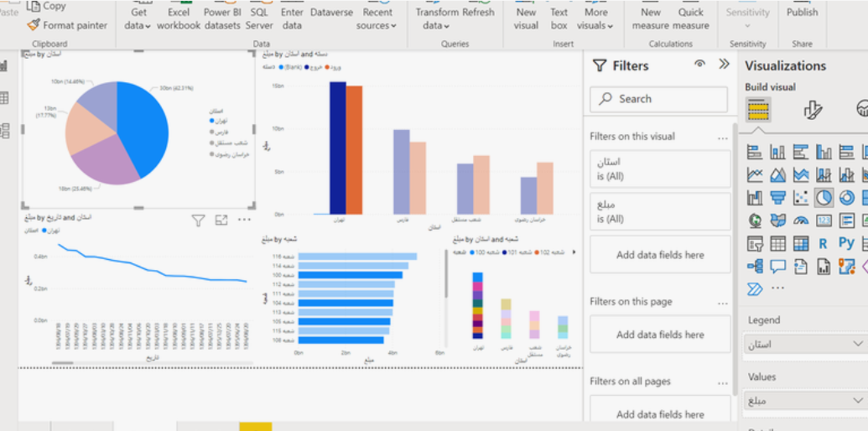This screenshot has width=868, height=431.
Task: Select the area chart visual
Action: tap(777, 175)
